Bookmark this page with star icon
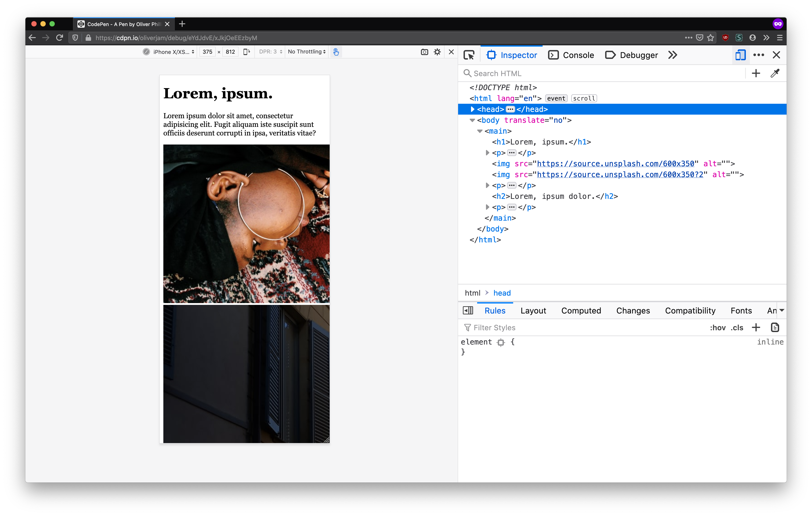This screenshot has height=516, width=812. 710,38
